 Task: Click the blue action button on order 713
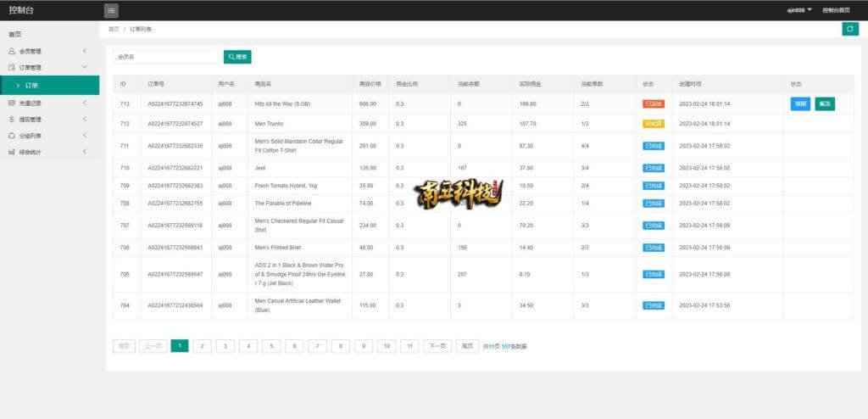[799, 103]
